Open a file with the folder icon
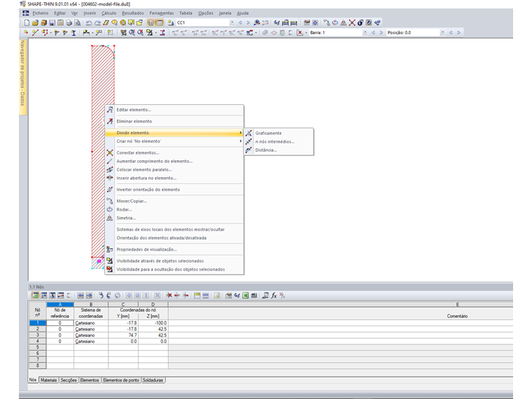Image resolution: width=532 pixels, height=399 pixels. (x=35, y=22)
